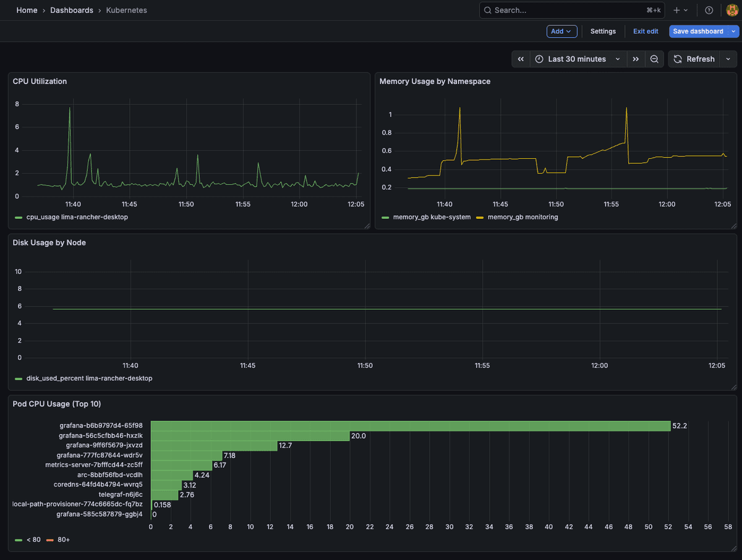Click the shift time back double-arrow icon
The height and width of the screenshot is (560, 742).
tap(520, 59)
